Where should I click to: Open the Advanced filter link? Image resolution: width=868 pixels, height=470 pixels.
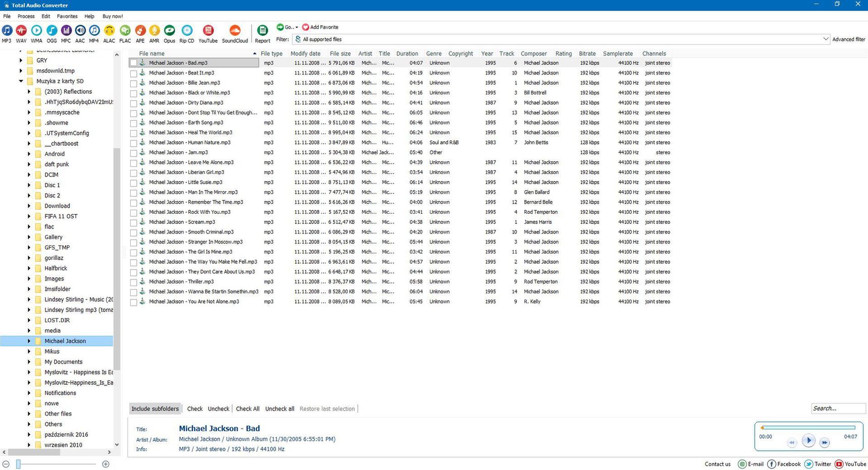click(849, 39)
